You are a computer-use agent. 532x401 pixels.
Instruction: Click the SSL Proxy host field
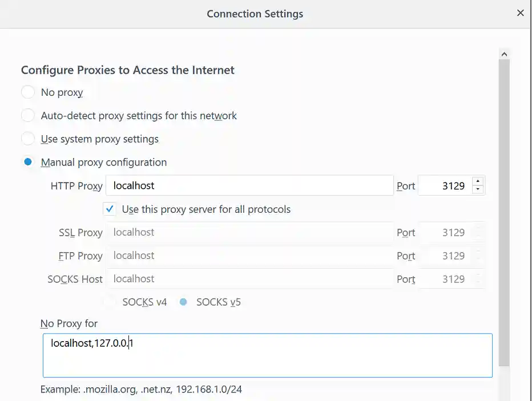point(249,233)
